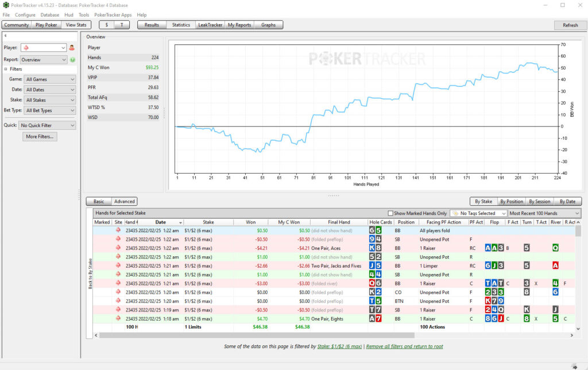Open the No Tags Selected dropdown
Screen dimensions: 588x370
click(x=478, y=213)
